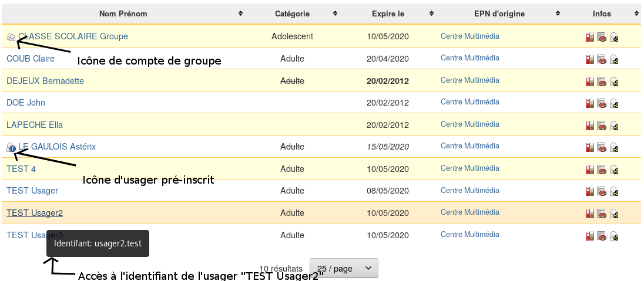
Task: Click the group account icon beside CLASSE SCOLAIRE
Action: pyautogui.click(x=11, y=37)
